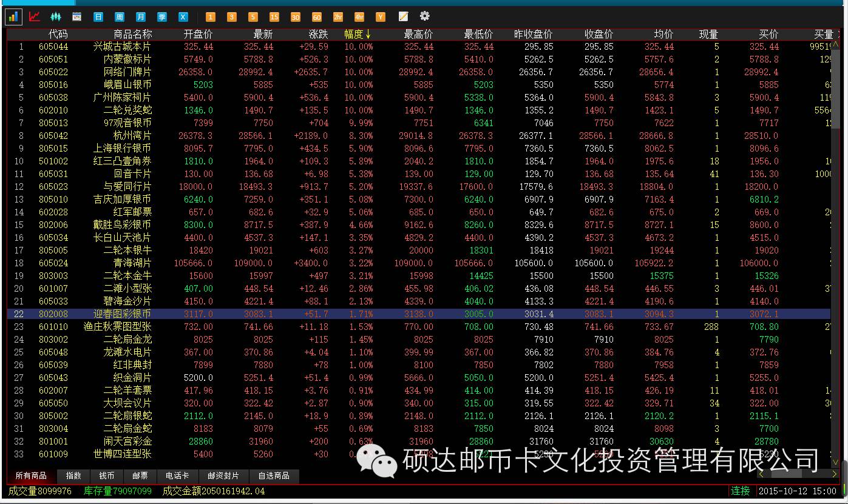Sort by the 现量 column header

708,35
